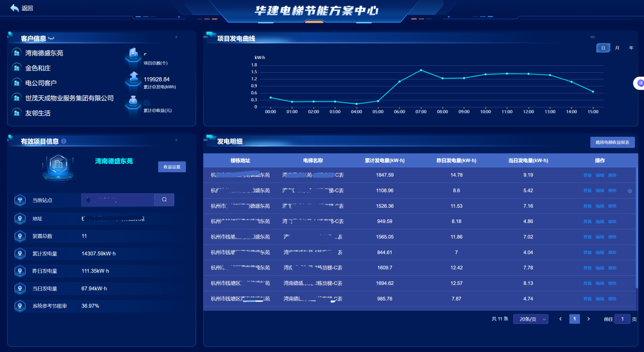644x352 pixels.
Task: Click the 累计发电量(kW·h) column header
Action: click(x=385, y=161)
